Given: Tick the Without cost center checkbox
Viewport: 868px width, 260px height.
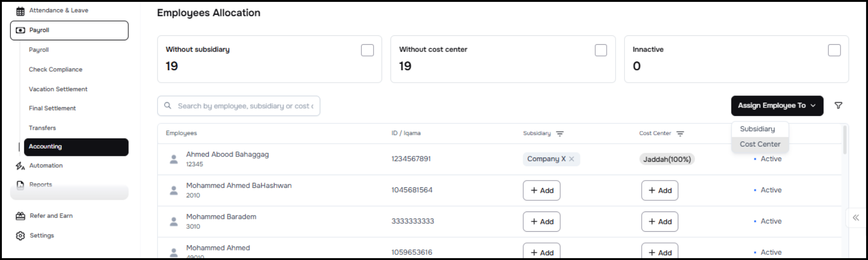Looking at the screenshot, I should 600,50.
